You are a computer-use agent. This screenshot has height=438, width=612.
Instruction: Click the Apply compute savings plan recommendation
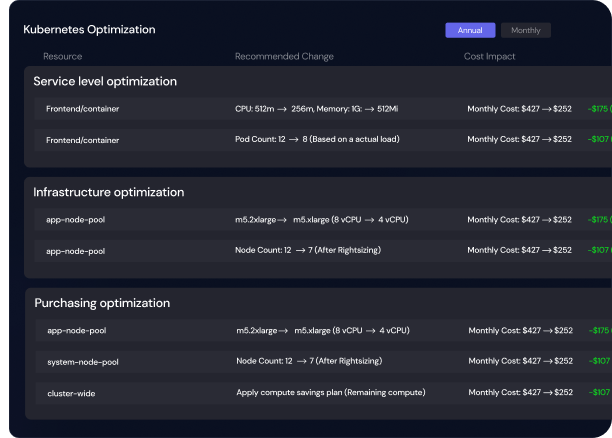tap(331, 392)
